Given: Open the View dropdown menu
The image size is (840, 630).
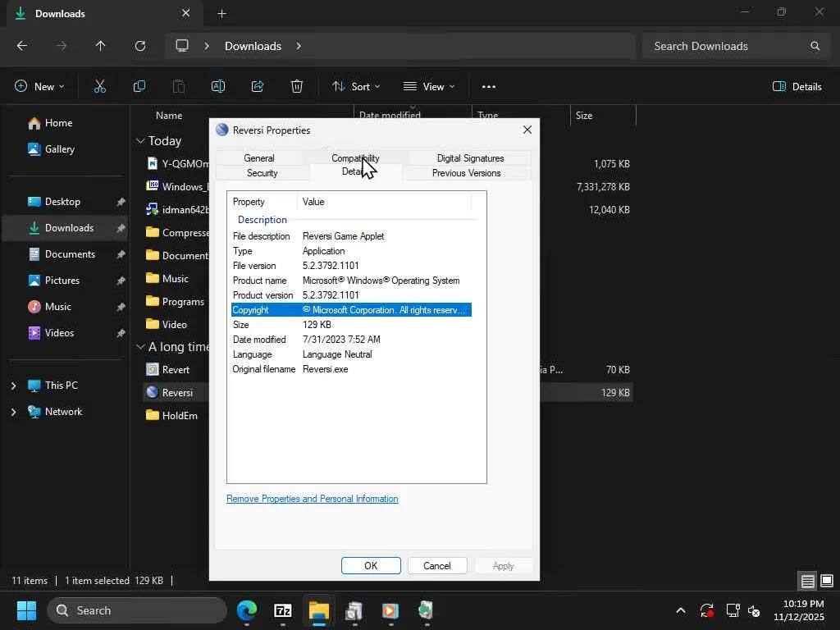Looking at the screenshot, I should pyautogui.click(x=428, y=86).
